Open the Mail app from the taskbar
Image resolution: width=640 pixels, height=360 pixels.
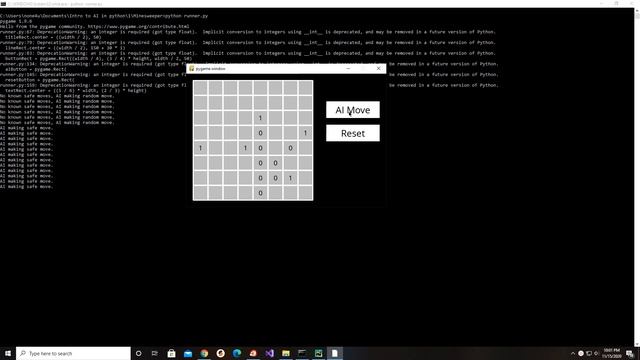tap(188, 353)
